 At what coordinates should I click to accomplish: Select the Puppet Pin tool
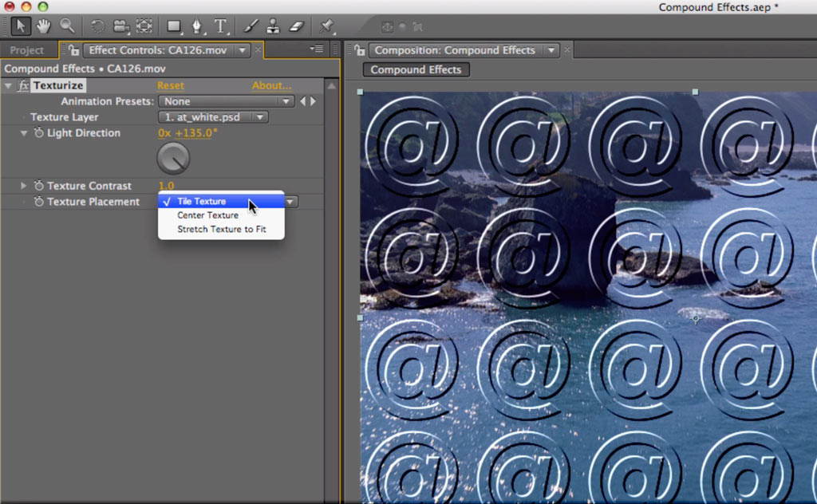pos(326,26)
